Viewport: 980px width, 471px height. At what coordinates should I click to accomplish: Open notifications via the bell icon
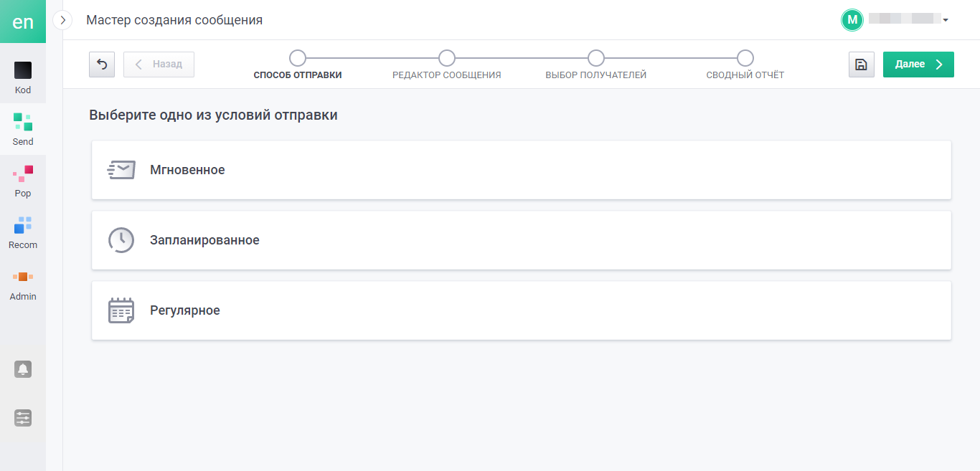point(23,369)
